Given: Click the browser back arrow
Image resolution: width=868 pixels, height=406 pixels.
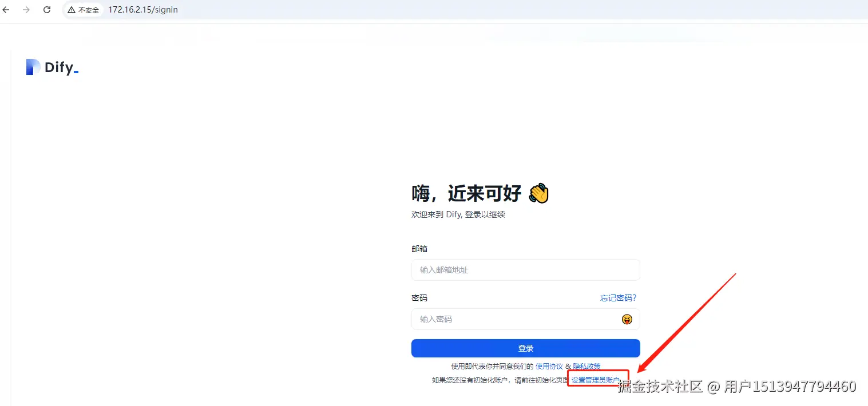Looking at the screenshot, I should click(6, 10).
